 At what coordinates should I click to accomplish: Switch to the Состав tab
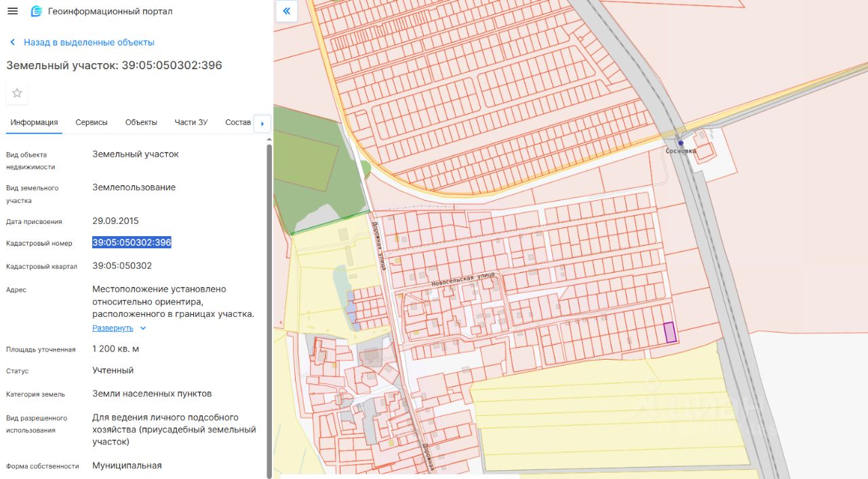pos(238,122)
